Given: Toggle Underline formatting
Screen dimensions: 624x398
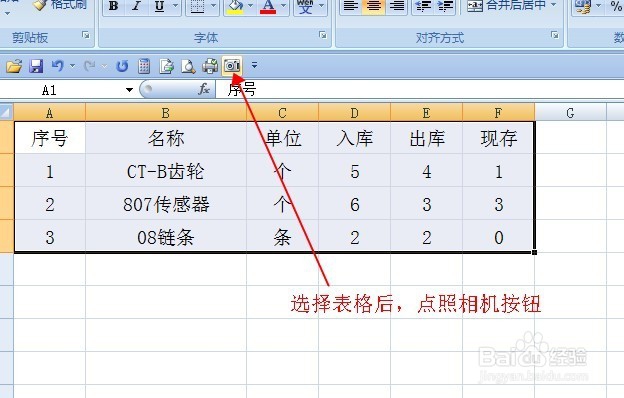Looking at the screenshot, I should click(x=159, y=6).
